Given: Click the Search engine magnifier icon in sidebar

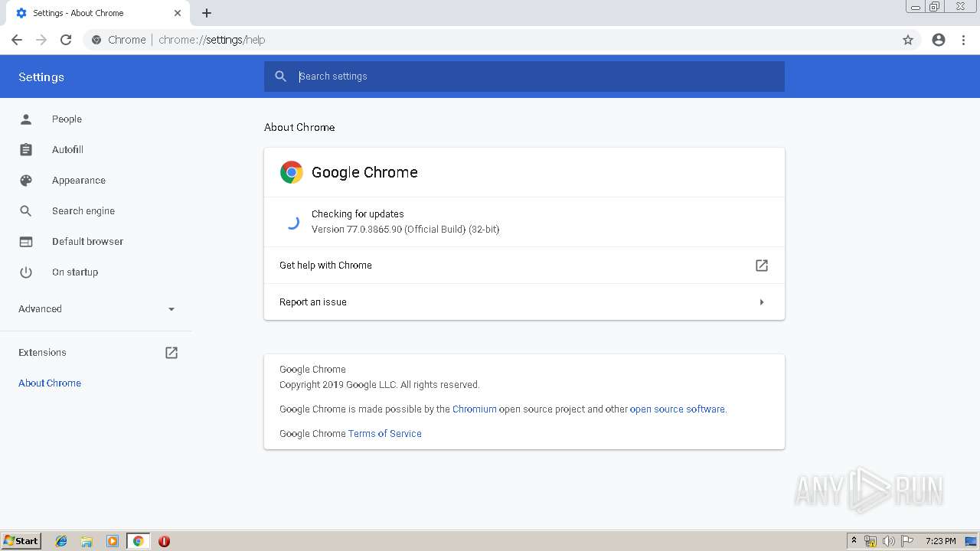Looking at the screenshot, I should click(x=26, y=211).
